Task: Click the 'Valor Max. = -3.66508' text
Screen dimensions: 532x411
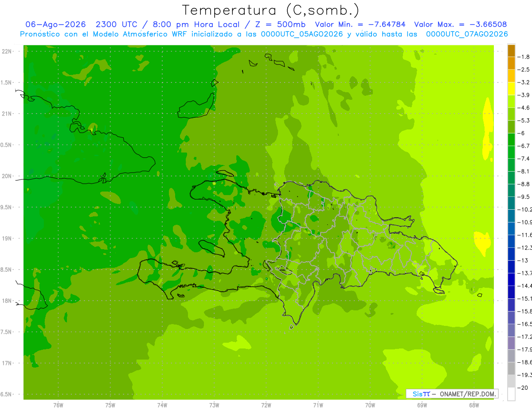Action: (461, 24)
